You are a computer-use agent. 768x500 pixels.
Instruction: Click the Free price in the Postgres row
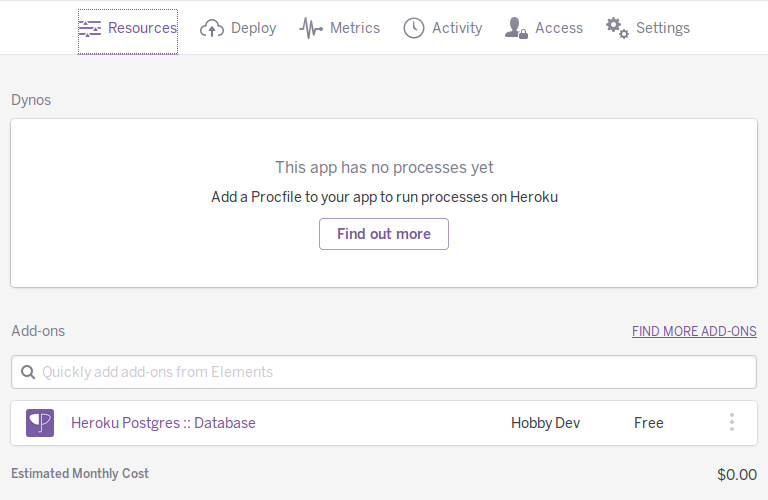pyautogui.click(x=648, y=423)
